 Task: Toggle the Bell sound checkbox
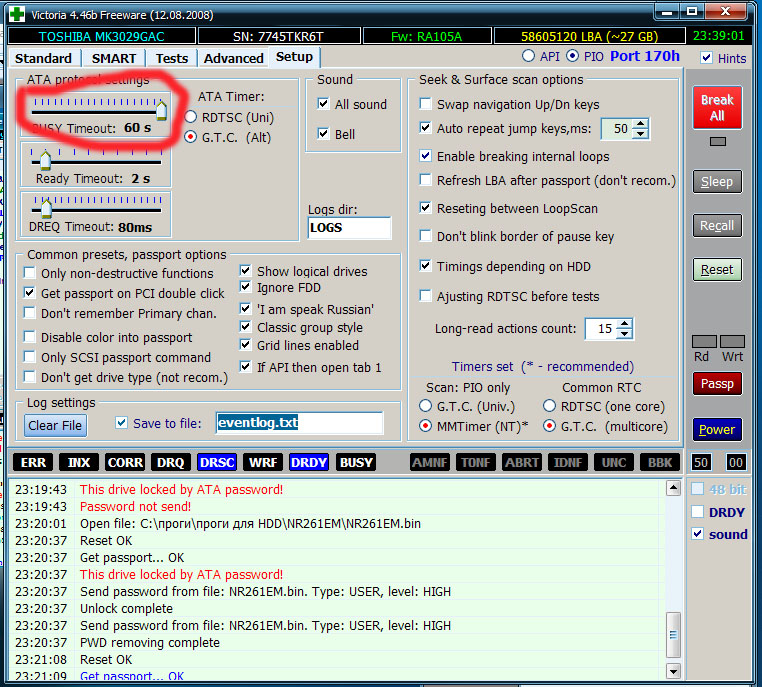(323, 133)
